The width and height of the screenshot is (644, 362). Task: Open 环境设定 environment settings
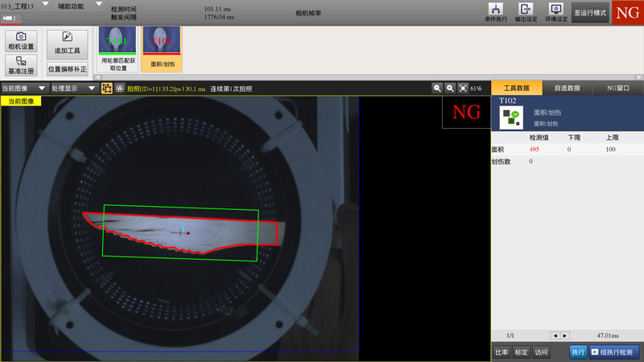[555, 12]
